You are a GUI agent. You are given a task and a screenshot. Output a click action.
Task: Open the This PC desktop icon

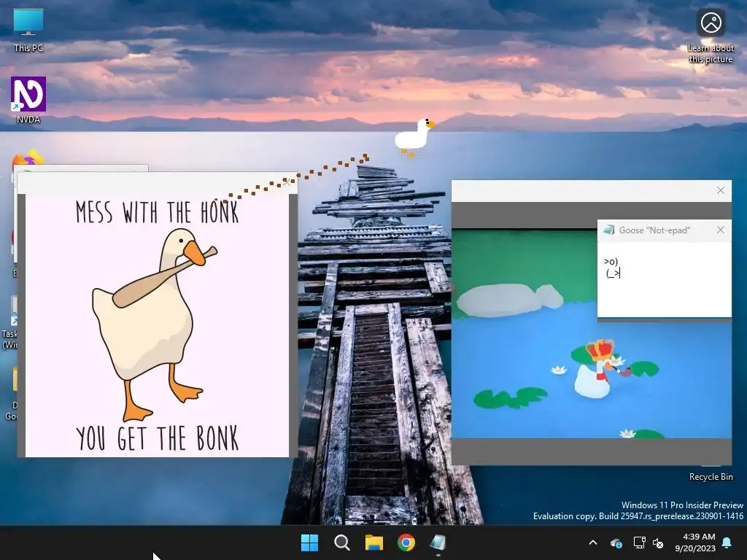point(28,29)
